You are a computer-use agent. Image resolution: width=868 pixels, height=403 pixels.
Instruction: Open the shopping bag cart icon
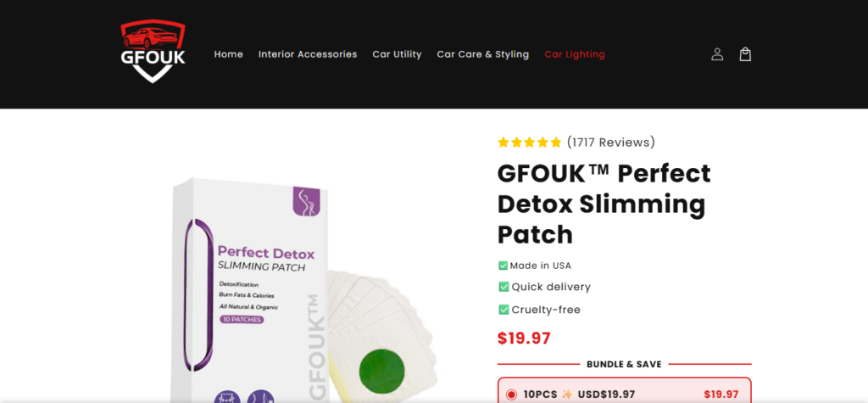point(745,54)
